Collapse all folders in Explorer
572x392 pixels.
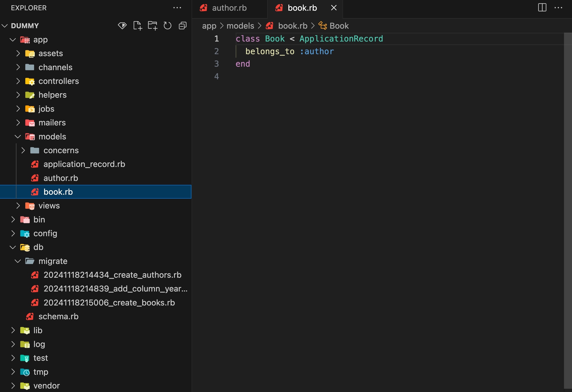pyautogui.click(x=182, y=26)
